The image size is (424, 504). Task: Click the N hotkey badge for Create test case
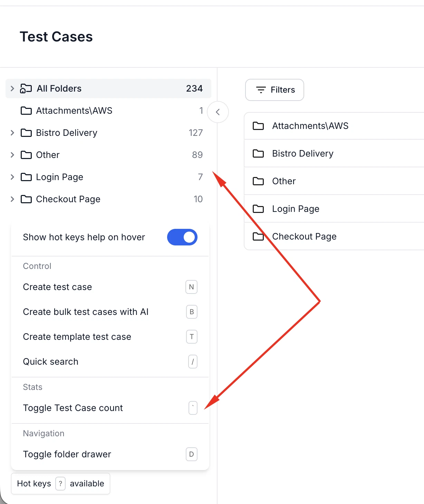tap(191, 287)
